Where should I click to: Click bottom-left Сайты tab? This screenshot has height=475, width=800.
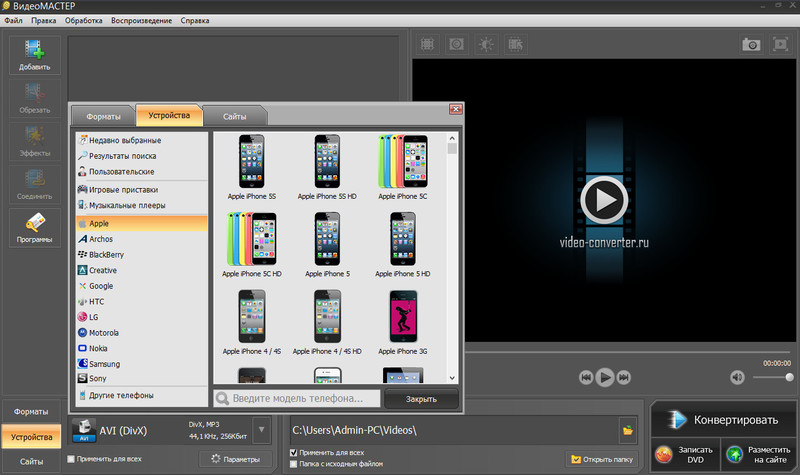click(x=31, y=461)
